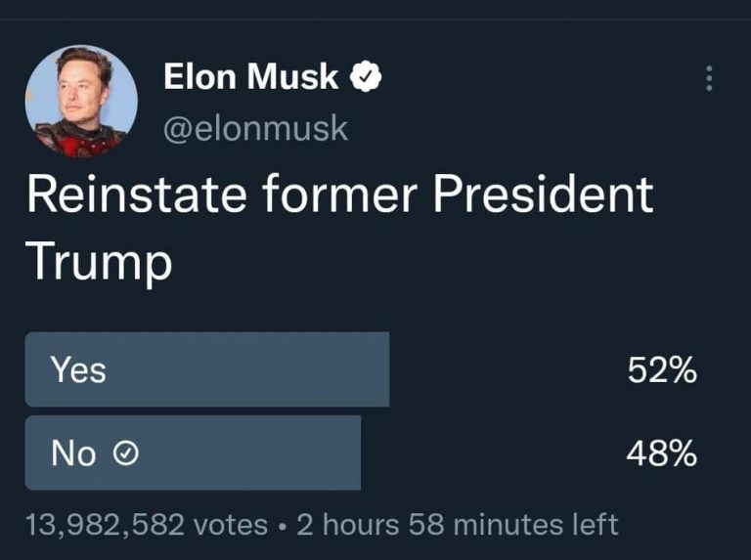
Task: Vote by clicking the Yes label
Action: click(78, 370)
